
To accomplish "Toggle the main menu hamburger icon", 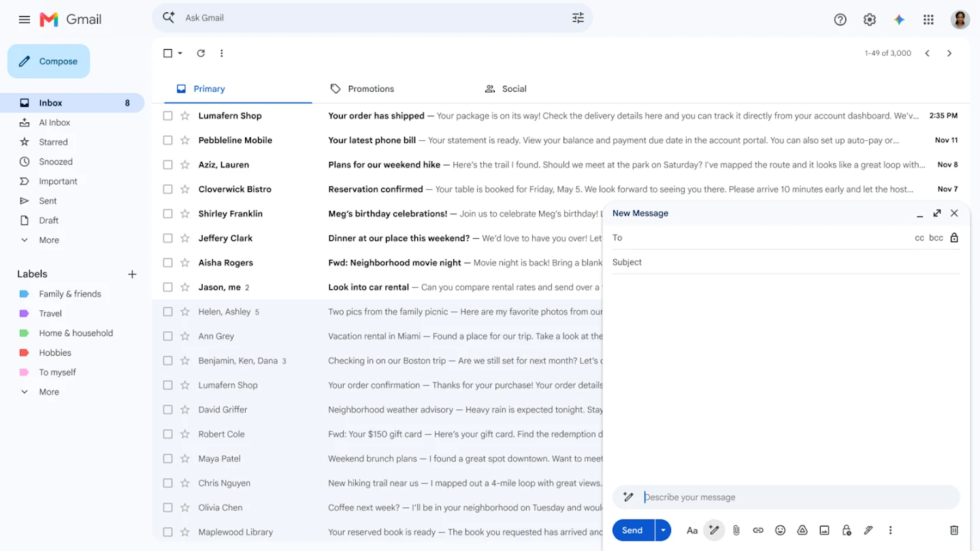I will coord(24,20).
